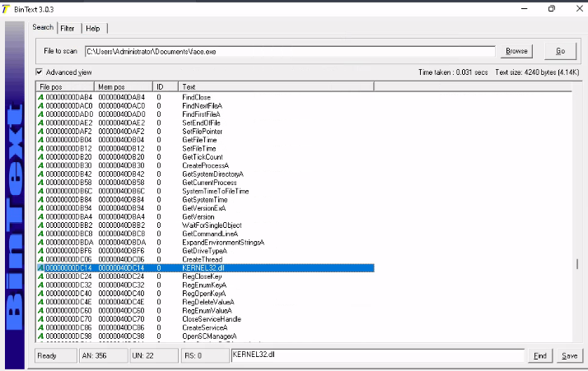
Task: Sort by the Mem pos column header
Action: click(x=124, y=86)
